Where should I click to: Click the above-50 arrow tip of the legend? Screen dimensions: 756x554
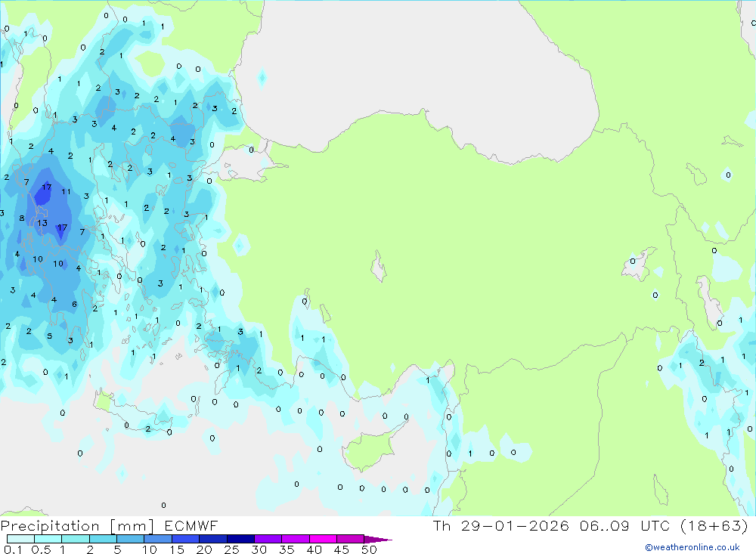pos(377,540)
